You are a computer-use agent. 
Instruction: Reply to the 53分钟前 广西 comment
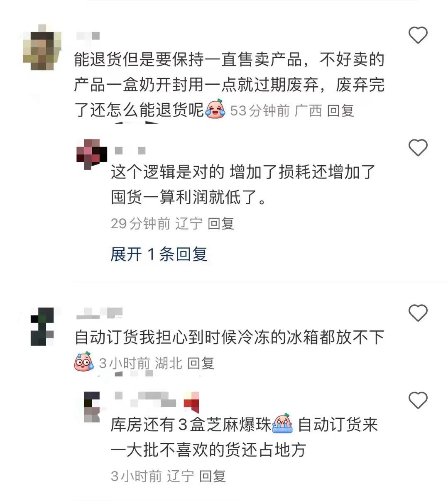point(340,110)
